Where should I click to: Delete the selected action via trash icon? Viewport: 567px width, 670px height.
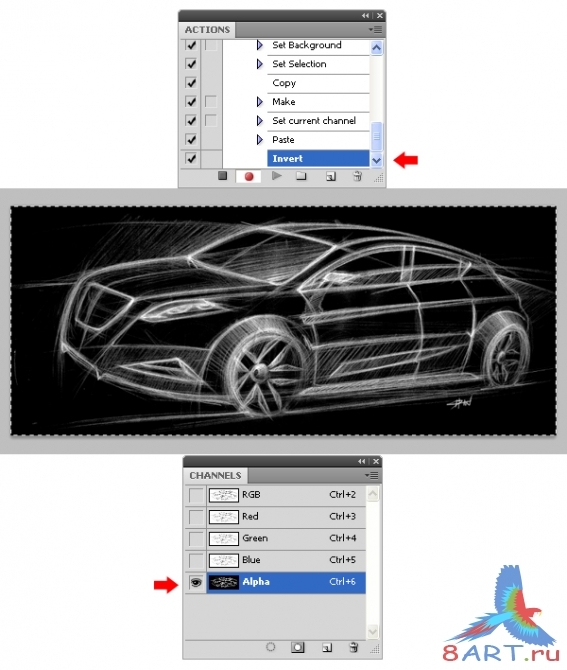[357, 176]
